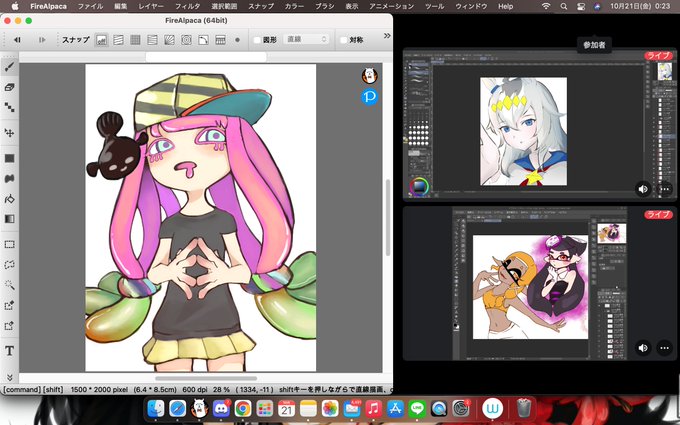The height and width of the screenshot is (425, 680).
Task: Select the Brush tool in FireAlpaca
Action: (x=10, y=67)
